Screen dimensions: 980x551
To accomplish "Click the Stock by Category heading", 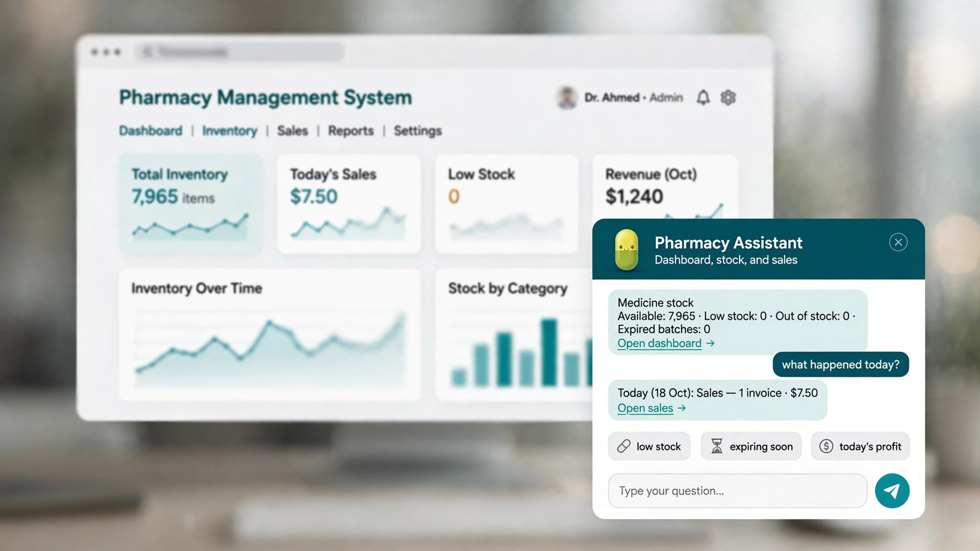I will point(508,288).
